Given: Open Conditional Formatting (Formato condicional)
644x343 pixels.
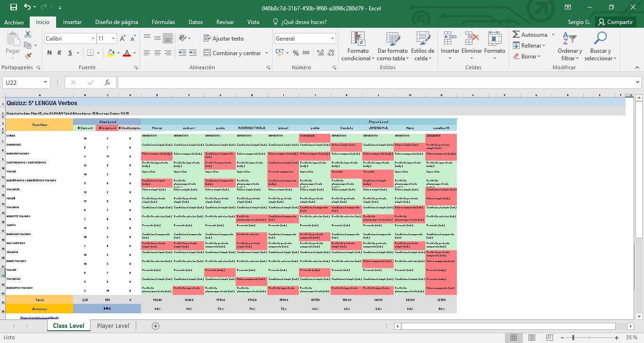Looking at the screenshot, I should coord(358,47).
